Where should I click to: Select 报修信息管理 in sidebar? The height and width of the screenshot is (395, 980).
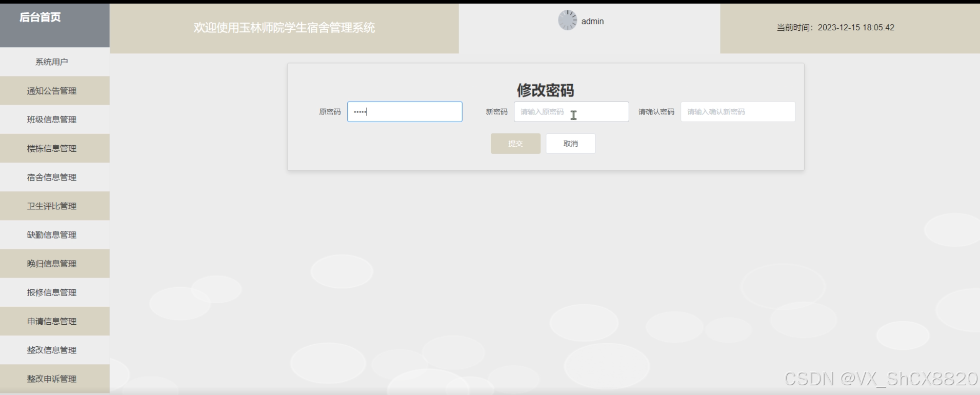coord(54,292)
